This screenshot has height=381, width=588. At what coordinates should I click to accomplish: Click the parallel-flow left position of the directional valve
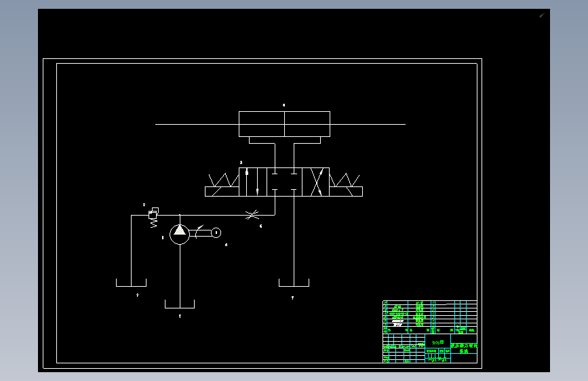pos(253,182)
